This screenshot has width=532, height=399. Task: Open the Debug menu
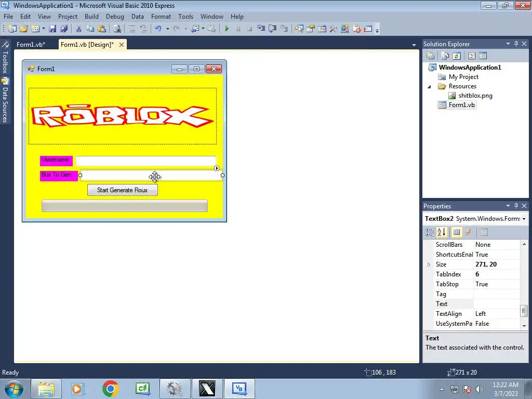tap(115, 16)
